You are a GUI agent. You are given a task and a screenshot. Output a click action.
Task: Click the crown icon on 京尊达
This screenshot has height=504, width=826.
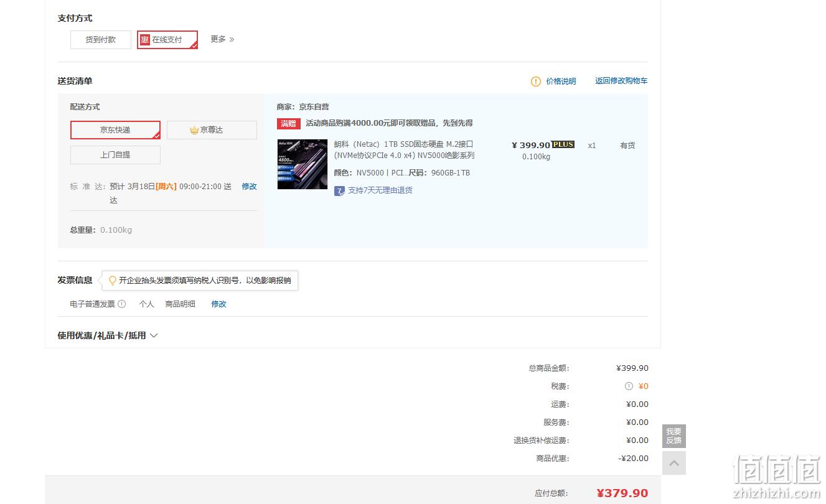click(194, 130)
